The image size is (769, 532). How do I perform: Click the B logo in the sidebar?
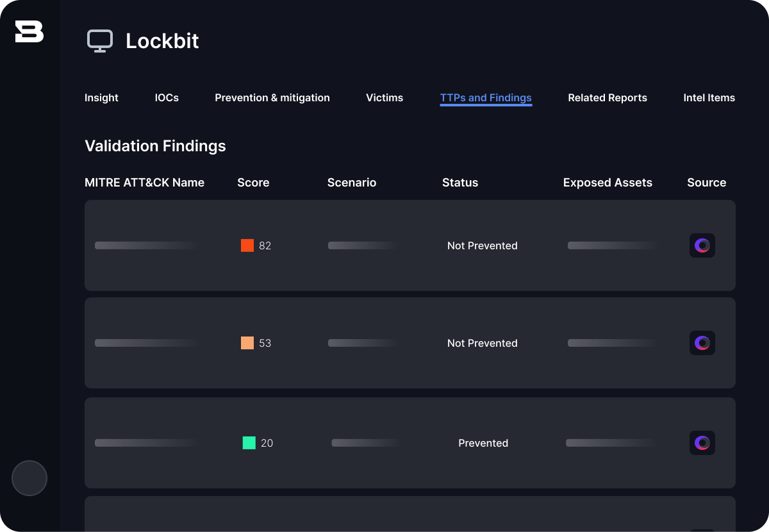click(x=29, y=31)
